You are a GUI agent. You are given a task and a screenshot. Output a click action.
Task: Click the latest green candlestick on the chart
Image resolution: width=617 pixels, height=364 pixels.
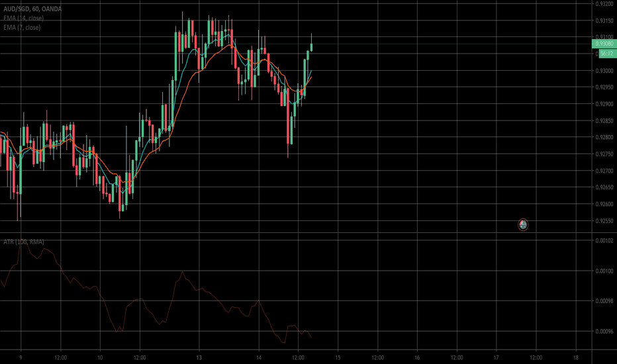click(311, 46)
